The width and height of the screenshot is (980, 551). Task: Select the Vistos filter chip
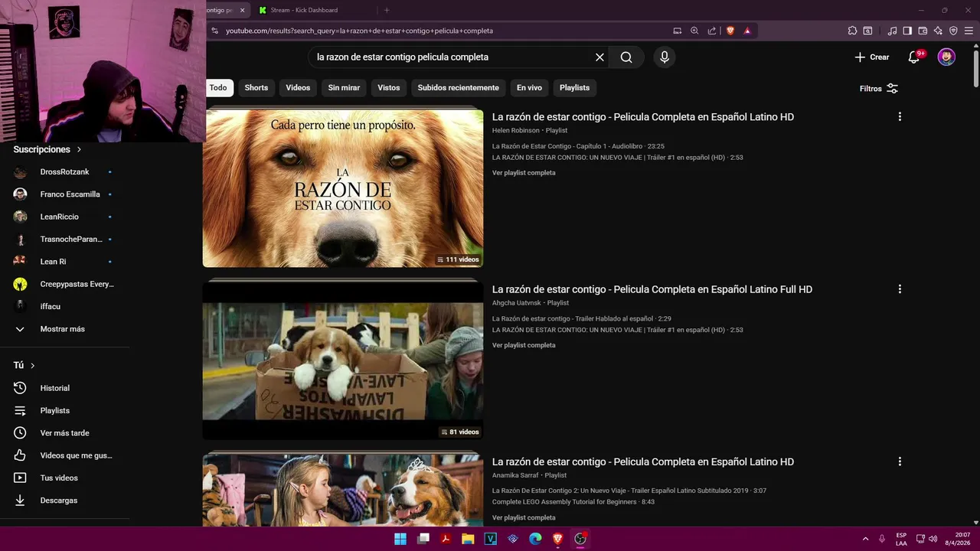[389, 88]
